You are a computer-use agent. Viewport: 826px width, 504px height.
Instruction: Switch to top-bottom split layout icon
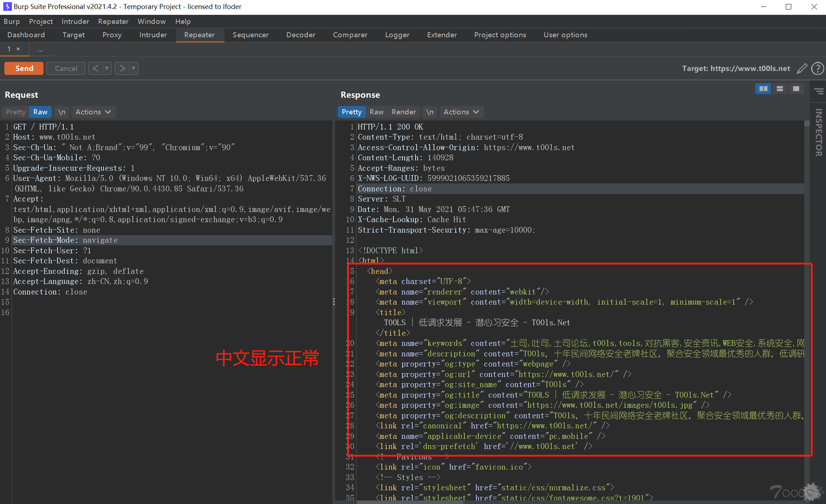point(780,89)
